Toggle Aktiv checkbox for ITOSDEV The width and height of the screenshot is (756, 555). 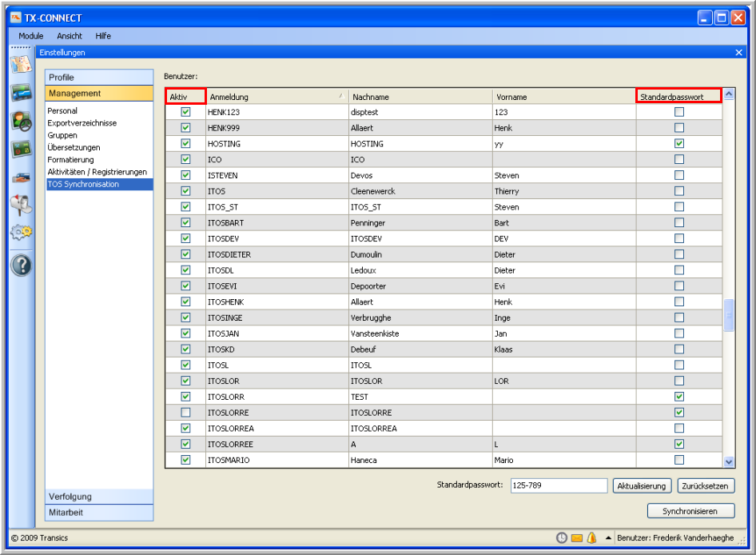pyautogui.click(x=185, y=238)
